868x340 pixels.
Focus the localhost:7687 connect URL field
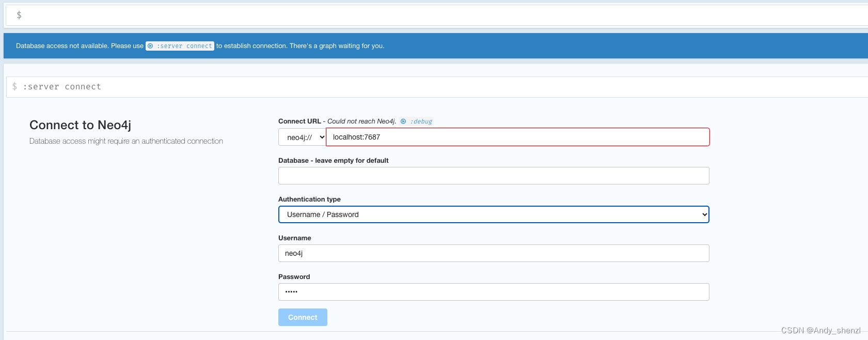pyautogui.click(x=518, y=137)
